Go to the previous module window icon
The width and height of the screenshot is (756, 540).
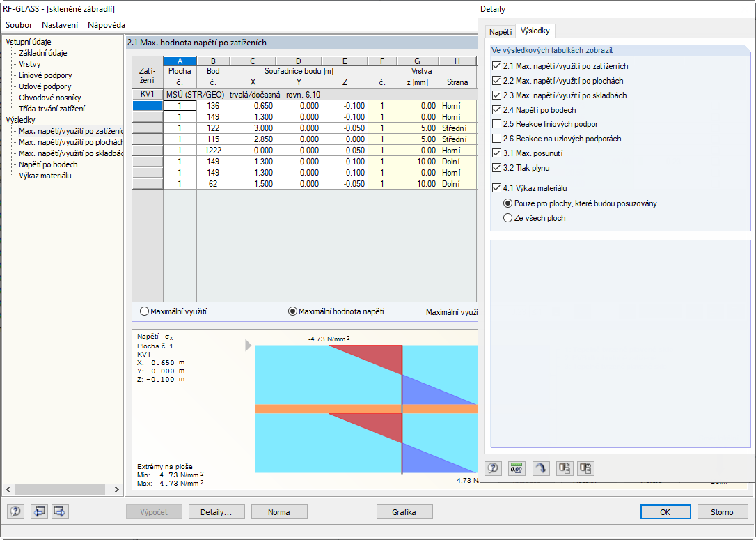[39, 511]
